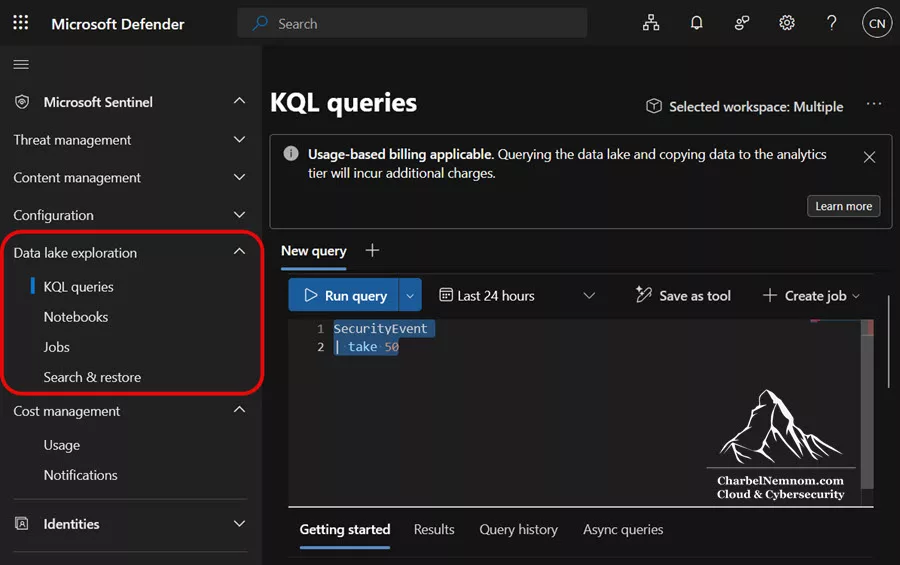Open Usage under Cost management
The height and width of the screenshot is (565, 900).
[61, 445]
